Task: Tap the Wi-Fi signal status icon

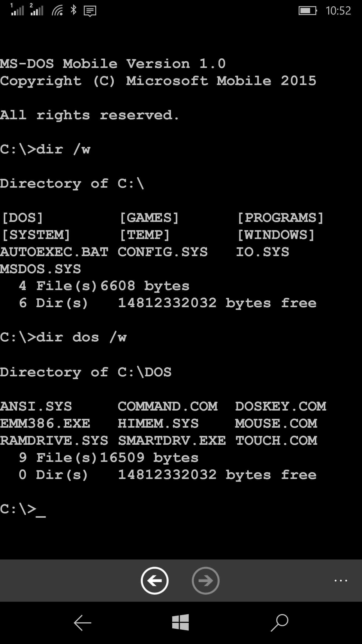Action: point(58,11)
